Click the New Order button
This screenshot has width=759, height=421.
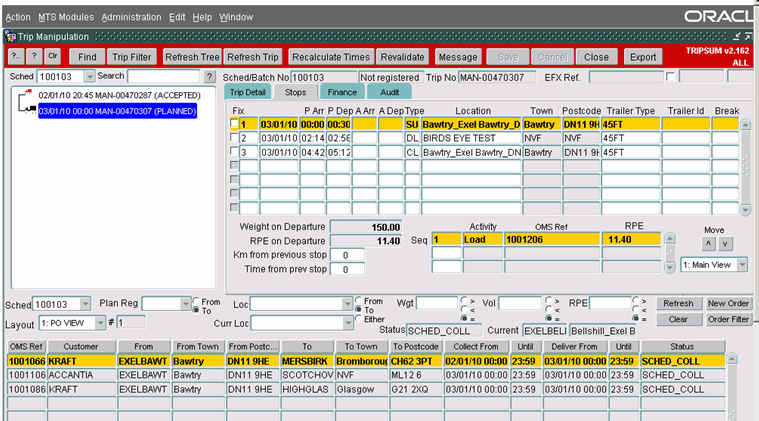point(728,303)
